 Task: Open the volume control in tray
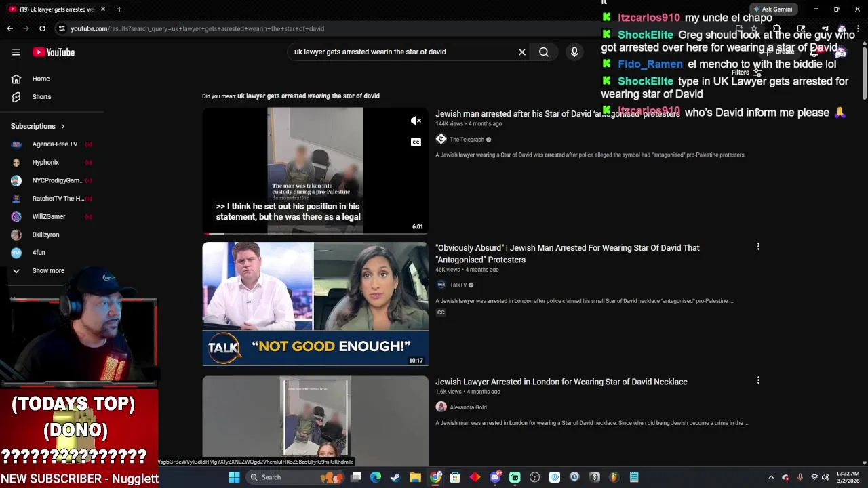[826, 477]
